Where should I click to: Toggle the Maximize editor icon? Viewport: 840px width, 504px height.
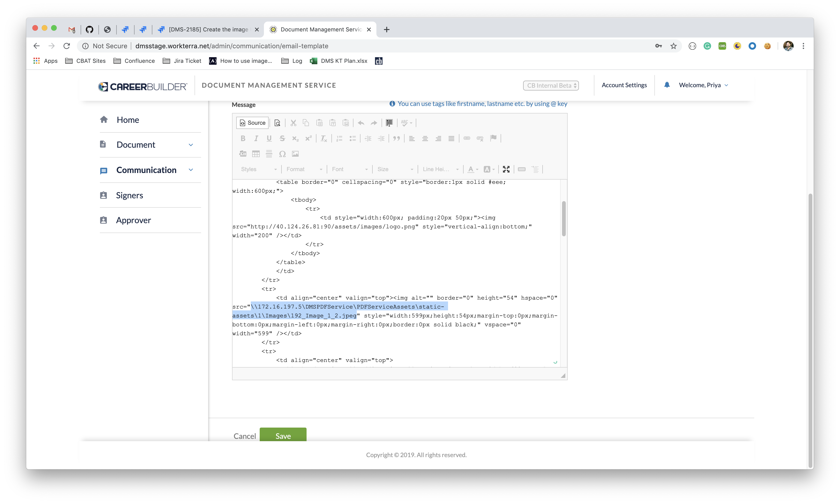point(506,169)
